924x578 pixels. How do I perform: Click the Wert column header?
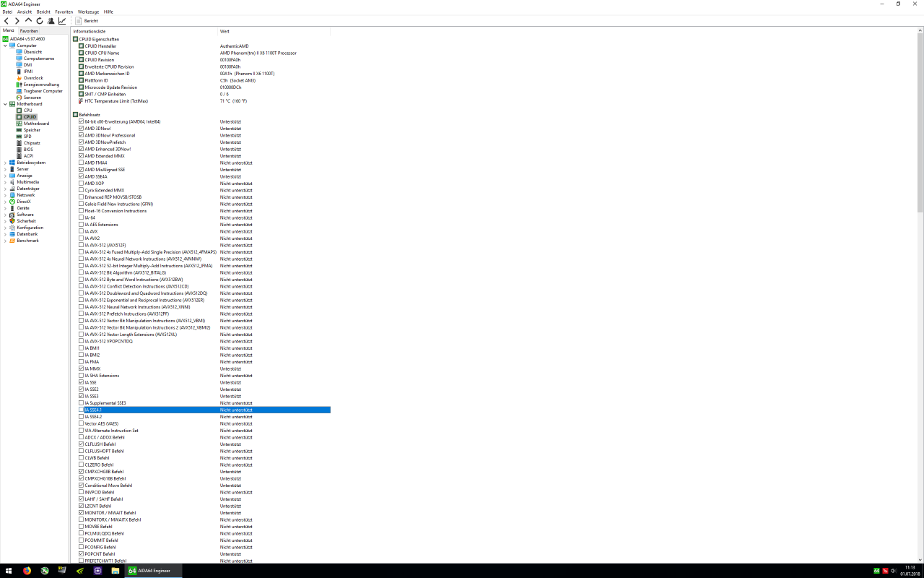click(x=274, y=32)
